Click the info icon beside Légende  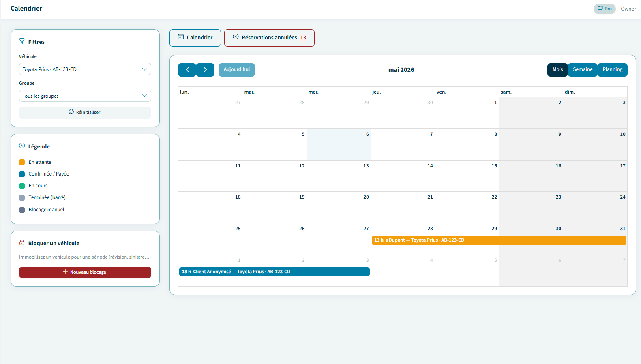[22, 146]
